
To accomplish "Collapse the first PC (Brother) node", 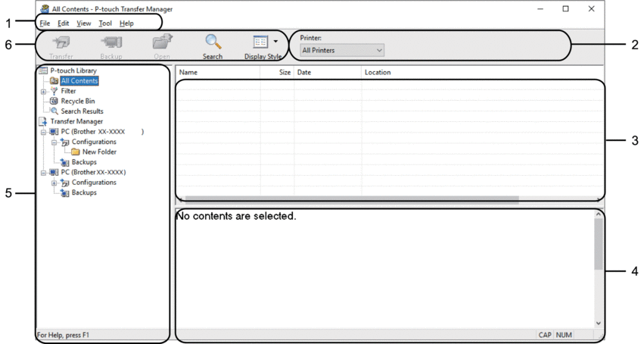I will [43, 132].
